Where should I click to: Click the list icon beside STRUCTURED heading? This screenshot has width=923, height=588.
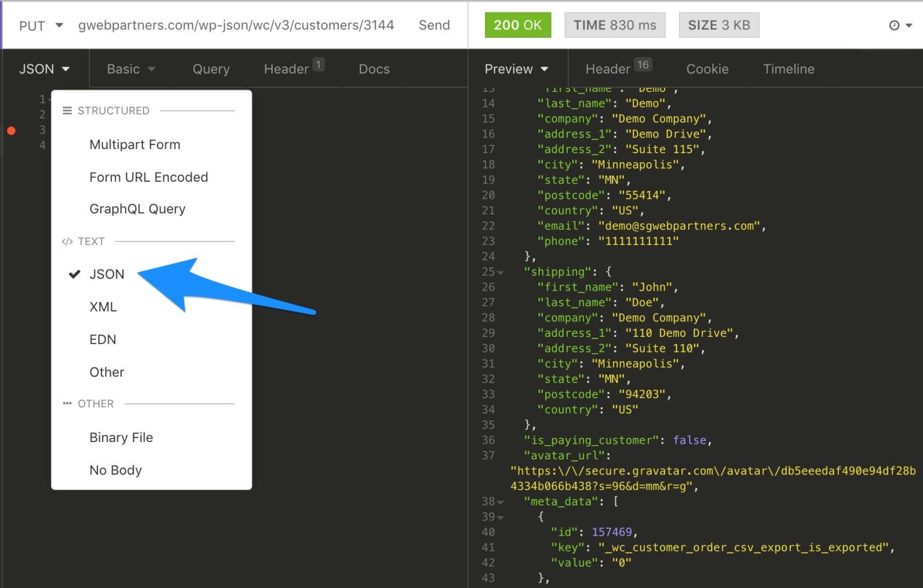(x=67, y=111)
